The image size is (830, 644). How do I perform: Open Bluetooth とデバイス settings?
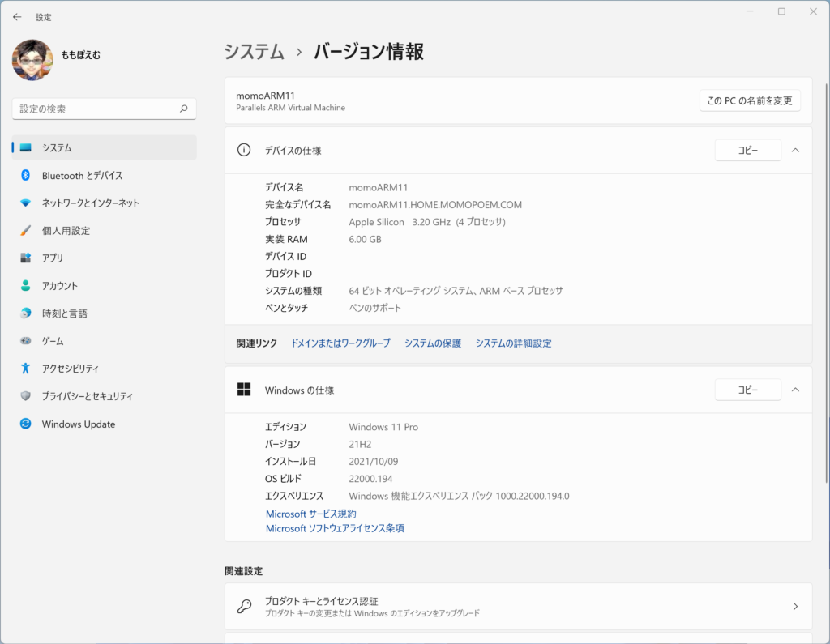pos(105,175)
